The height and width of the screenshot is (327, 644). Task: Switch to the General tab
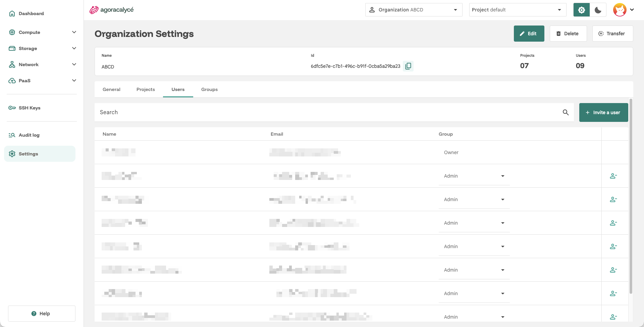coord(111,89)
